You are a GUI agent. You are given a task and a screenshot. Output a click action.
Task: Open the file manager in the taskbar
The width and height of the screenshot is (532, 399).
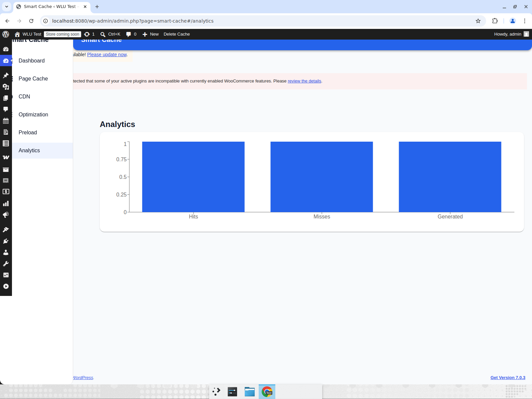tap(250, 392)
